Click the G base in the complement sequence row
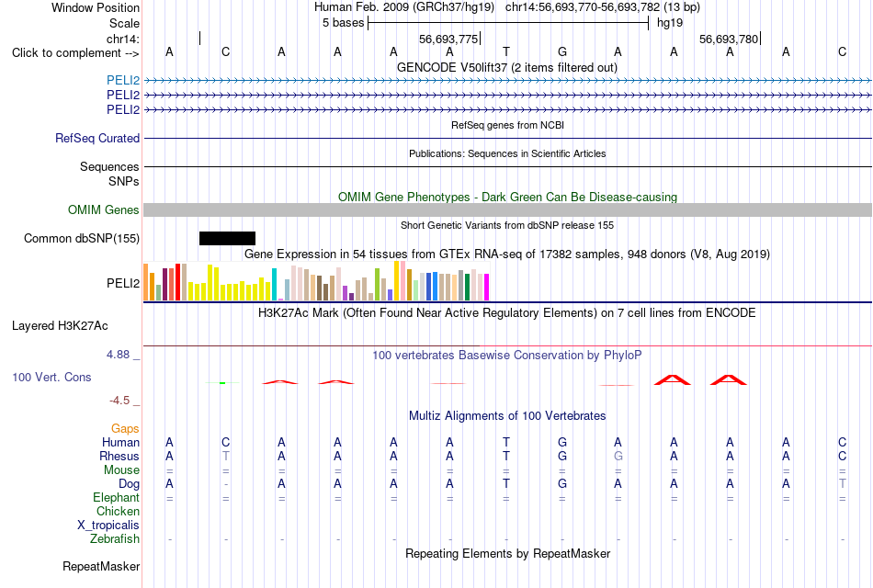The height and width of the screenshot is (588, 873). 562,51
